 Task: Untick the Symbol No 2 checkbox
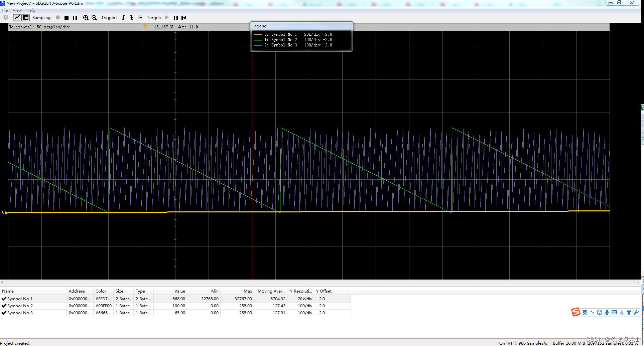point(4,306)
